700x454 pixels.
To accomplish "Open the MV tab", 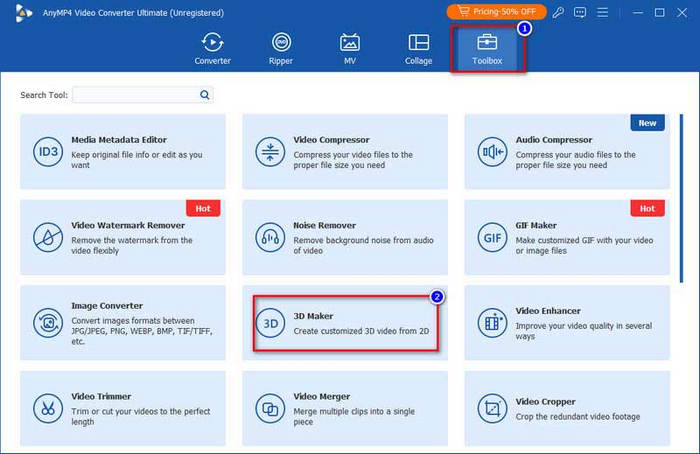I will (350, 49).
